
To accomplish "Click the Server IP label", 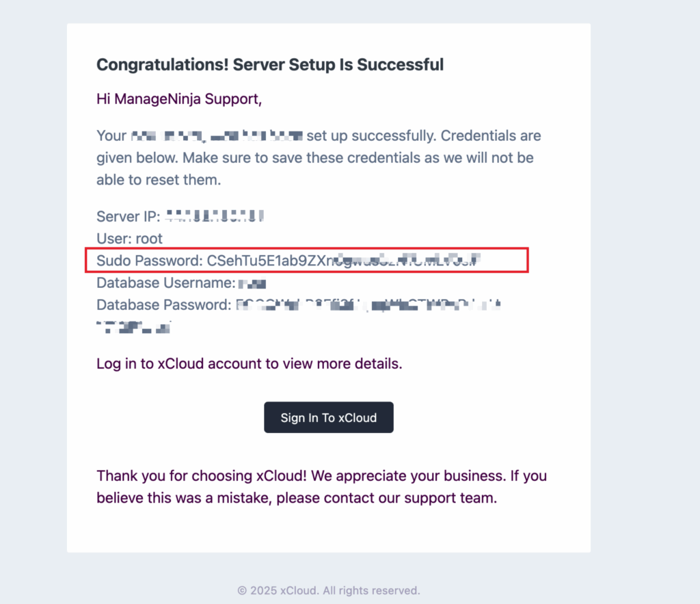I will tap(128, 216).
